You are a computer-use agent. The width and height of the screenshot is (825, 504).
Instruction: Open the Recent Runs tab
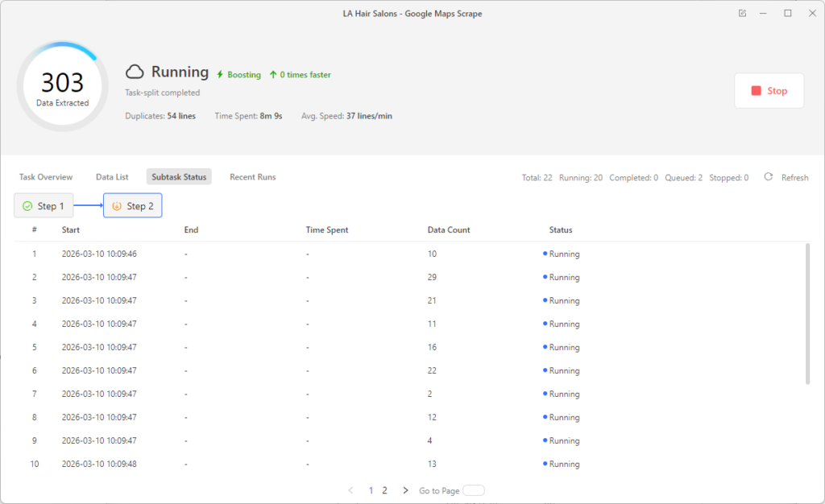[252, 177]
